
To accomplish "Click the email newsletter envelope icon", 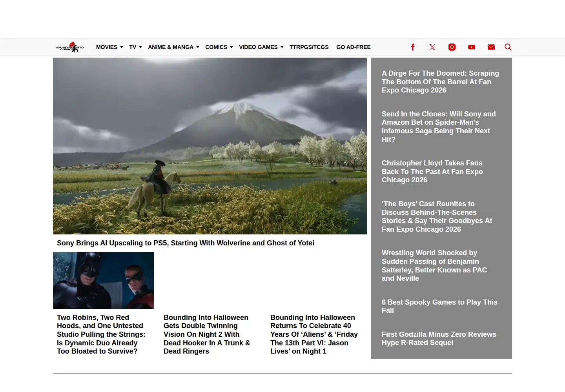I will pyautogui.click(x=491, y=47).
